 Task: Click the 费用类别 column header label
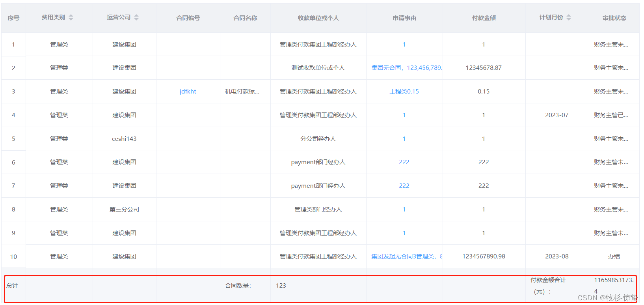click(x=54, y=17)
